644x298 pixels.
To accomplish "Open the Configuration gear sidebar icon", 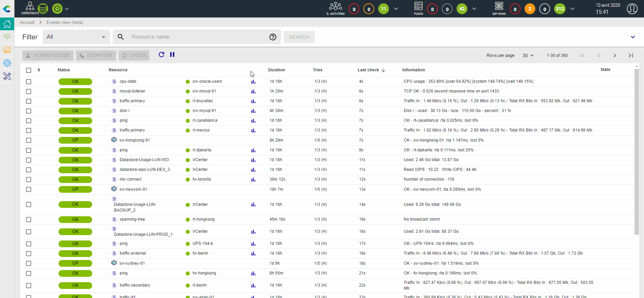I will (7, 63).
